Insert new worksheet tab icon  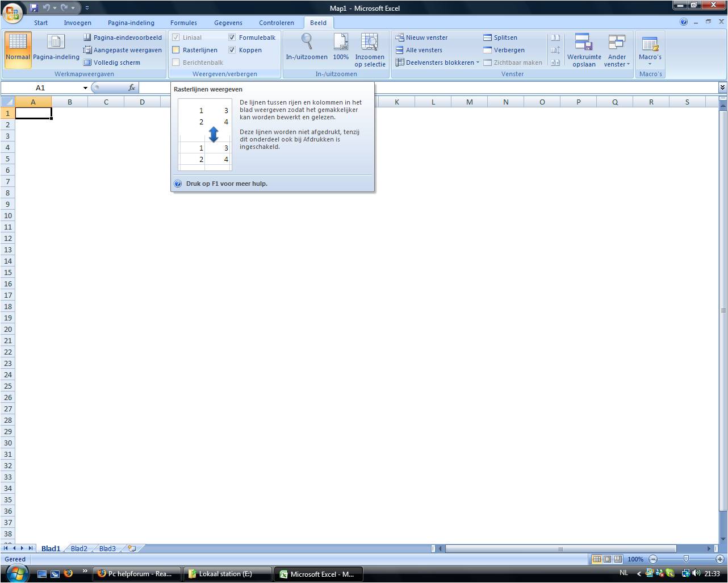132,549
